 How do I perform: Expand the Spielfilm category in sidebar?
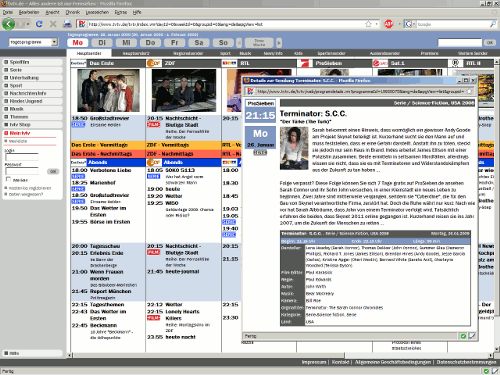(x=33, y=62)
